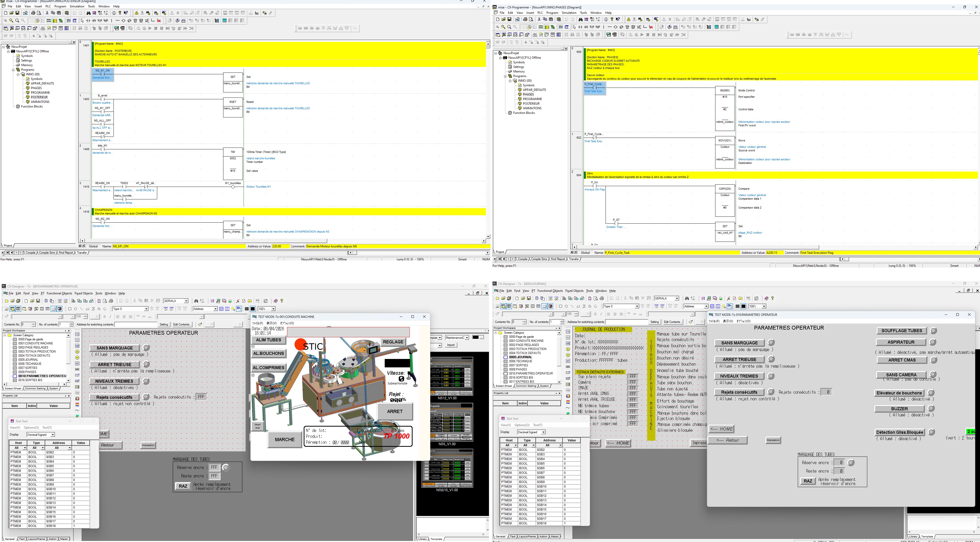Open SERIALA dropdown in JOURNAL CX-Designer window
This screenshot has height=542, width=980.
coord(677,298)
